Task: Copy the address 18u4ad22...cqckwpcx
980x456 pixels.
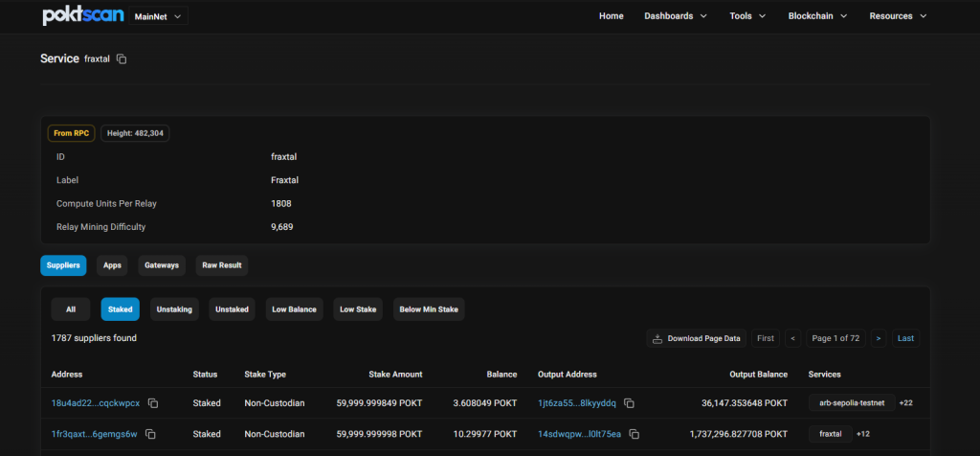Action: tap(152, 403)
